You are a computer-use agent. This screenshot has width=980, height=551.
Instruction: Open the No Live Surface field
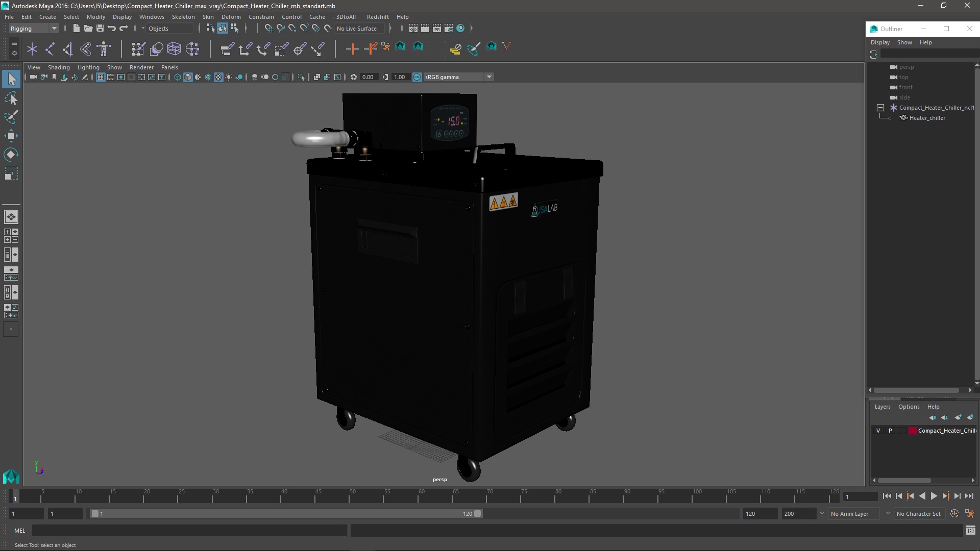pos(360,29)
